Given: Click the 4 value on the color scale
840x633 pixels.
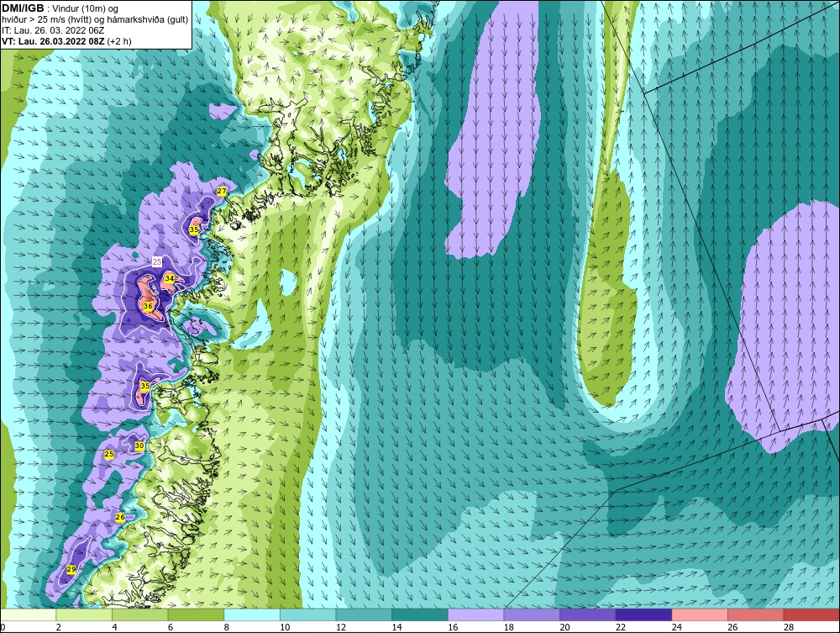Looking at the screenshot, I should 114,627.
